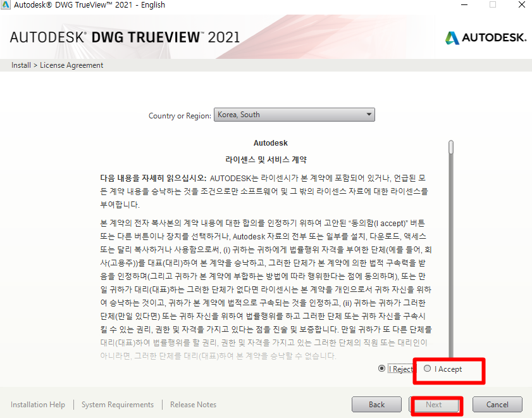Click the Next button
Screen dimensions: 532x418
pos(433,405)
